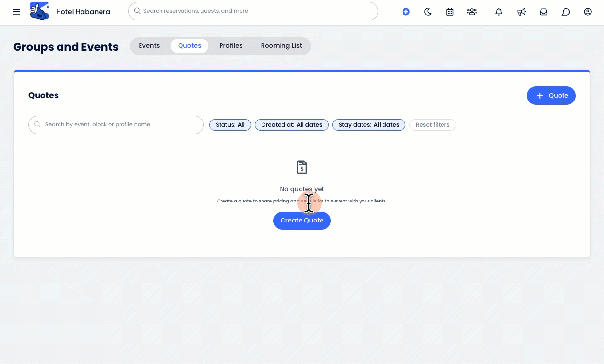
Task: Open the guests group icon
Action: point(472,12)
